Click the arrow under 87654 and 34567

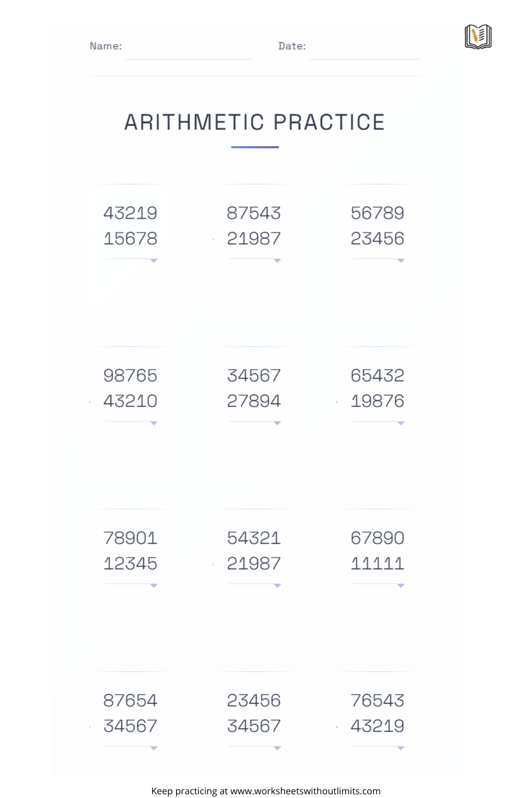[154, 748]
